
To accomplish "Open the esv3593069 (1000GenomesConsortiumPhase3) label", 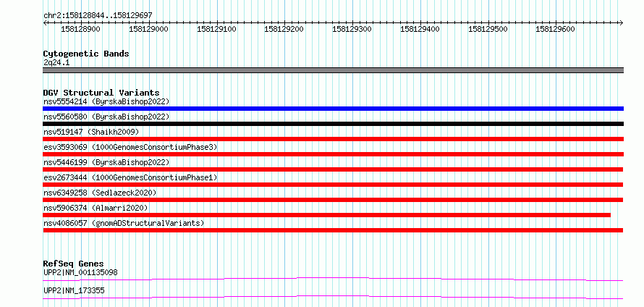I will coord(130,147).
